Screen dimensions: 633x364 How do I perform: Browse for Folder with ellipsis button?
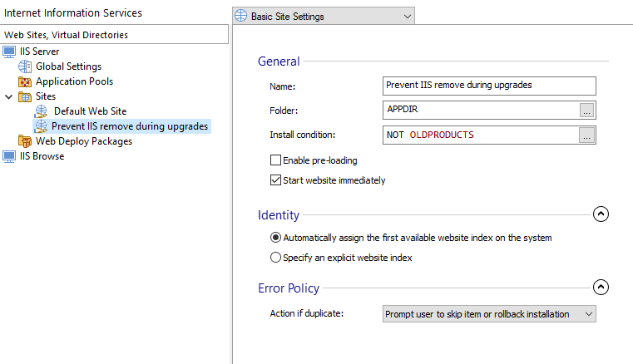click(586, 111)
